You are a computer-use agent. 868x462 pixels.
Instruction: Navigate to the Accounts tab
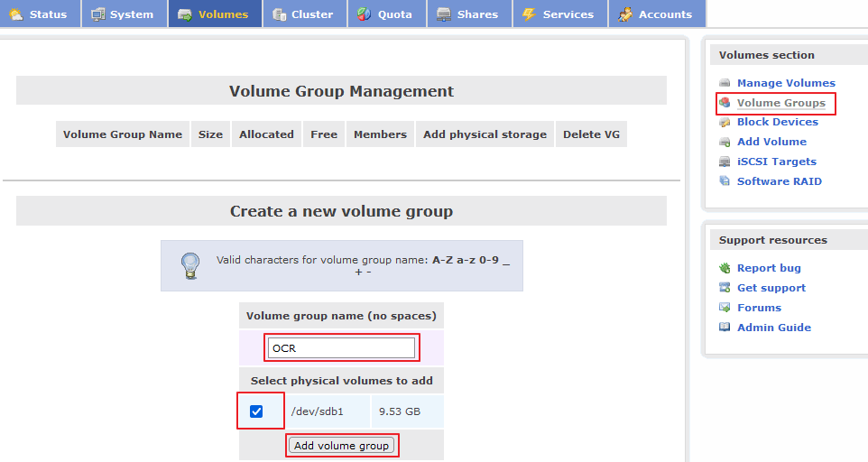coord(656,14)
